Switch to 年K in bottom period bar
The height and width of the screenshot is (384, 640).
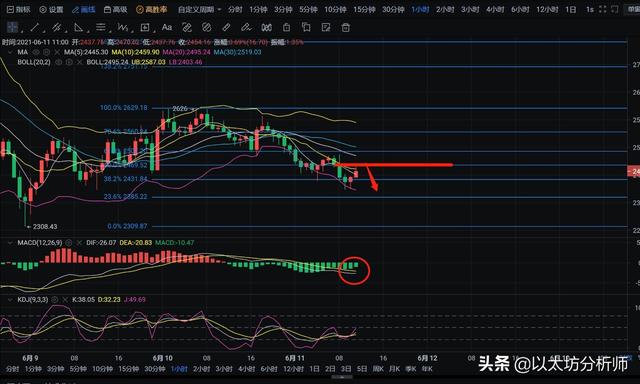[x=427, y=368]
